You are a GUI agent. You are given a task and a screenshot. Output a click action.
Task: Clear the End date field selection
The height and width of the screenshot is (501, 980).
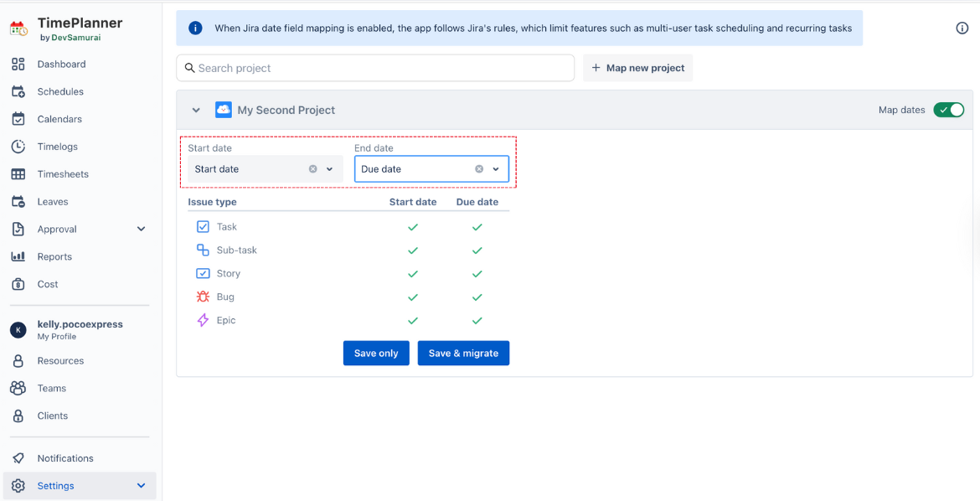(479, 169)
